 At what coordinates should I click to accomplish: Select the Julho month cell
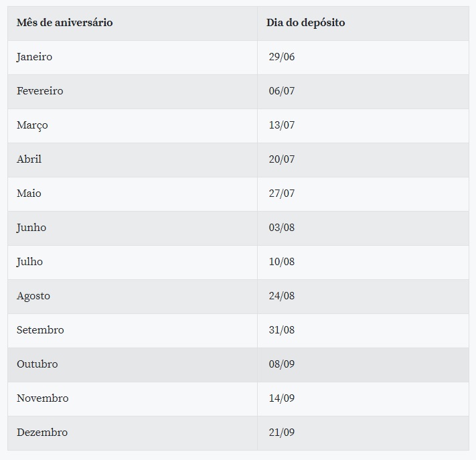30,262
